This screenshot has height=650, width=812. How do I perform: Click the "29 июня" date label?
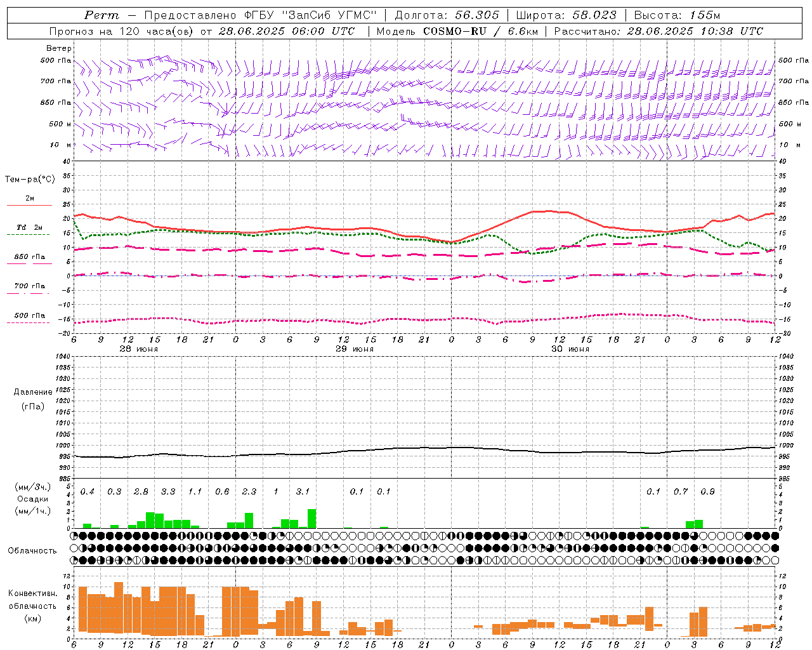[355, 349]
